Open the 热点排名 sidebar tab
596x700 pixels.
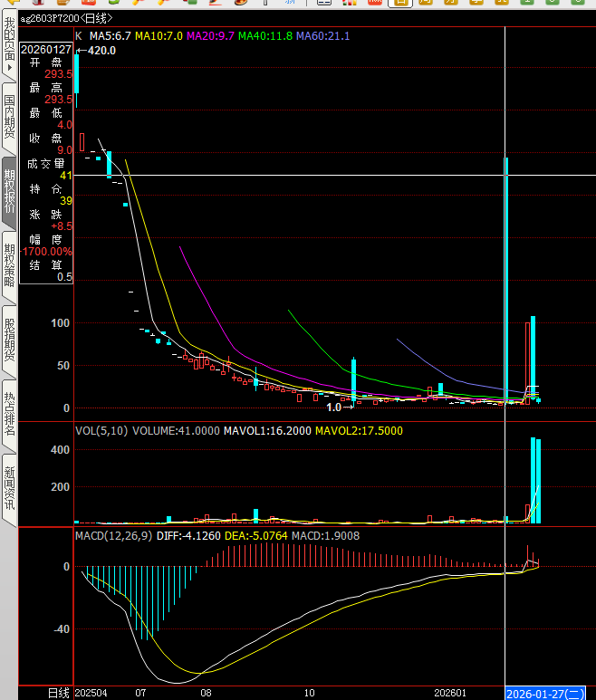pos(9,414)
